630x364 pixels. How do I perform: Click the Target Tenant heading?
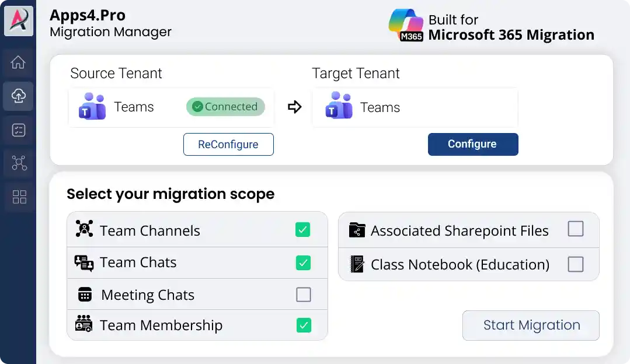[x=356, y=73]
